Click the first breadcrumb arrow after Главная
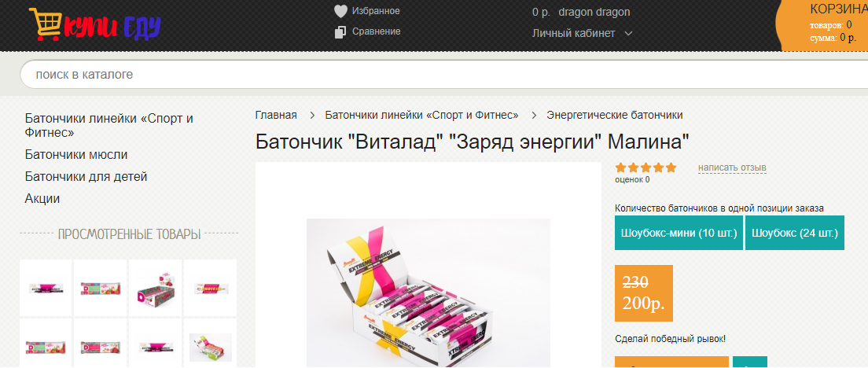Viewport: 868px width, 368px height. [311, 115]
